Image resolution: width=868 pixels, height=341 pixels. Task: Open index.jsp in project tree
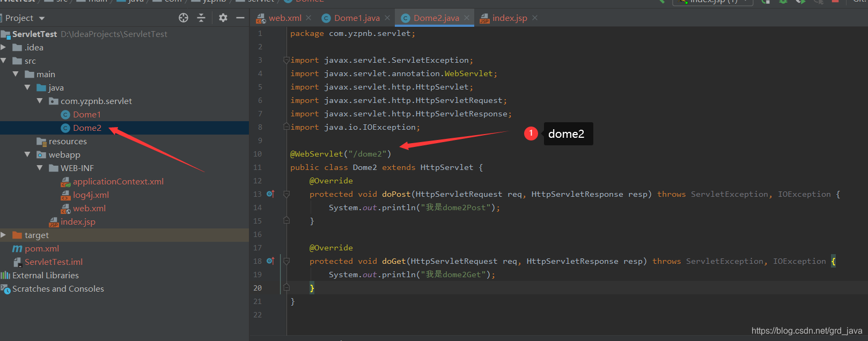click(x=78, y=221)
